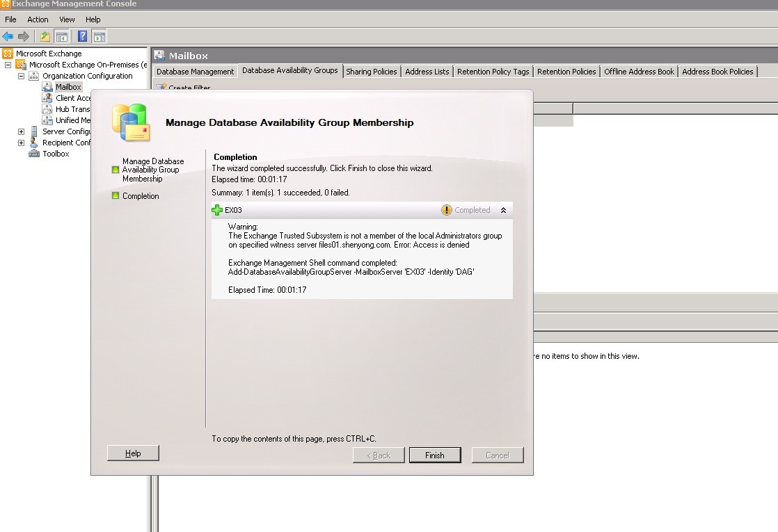This screenshot has width=778, height=532.
Task: Click the 'Elapsed time: 00:01:17' line under Completion
Action: click(249, 179)
